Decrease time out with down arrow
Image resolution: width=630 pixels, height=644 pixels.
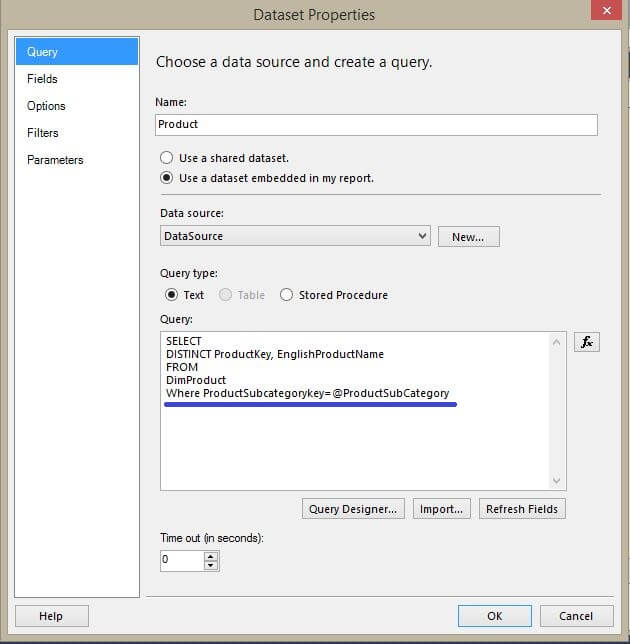[x=211, y=565]
